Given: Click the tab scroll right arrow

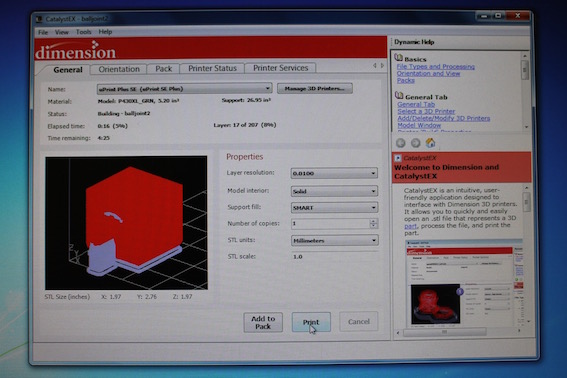Looking at the screenshot, I should [x=382, y=65].
